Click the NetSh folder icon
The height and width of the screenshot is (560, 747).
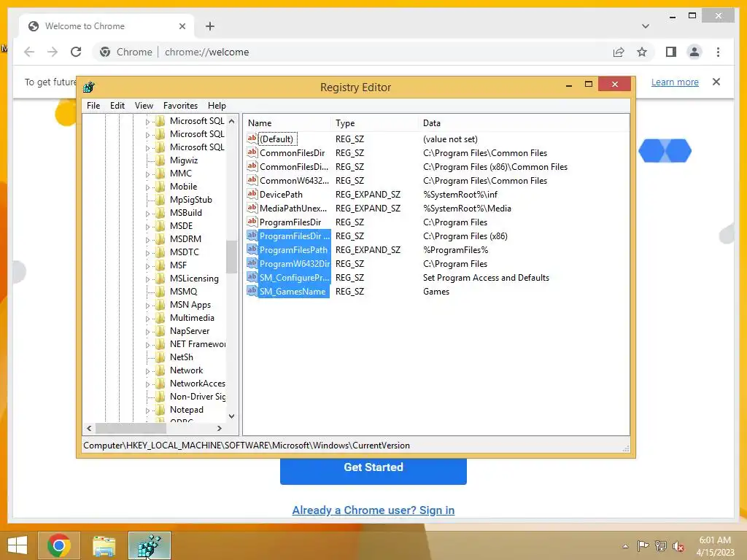(160, 357)
